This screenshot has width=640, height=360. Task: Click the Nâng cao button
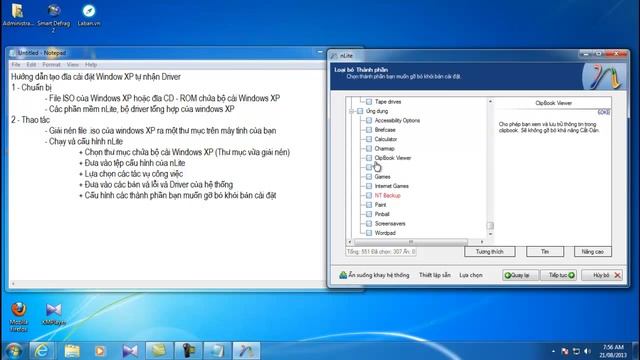[x=592, y=252]
